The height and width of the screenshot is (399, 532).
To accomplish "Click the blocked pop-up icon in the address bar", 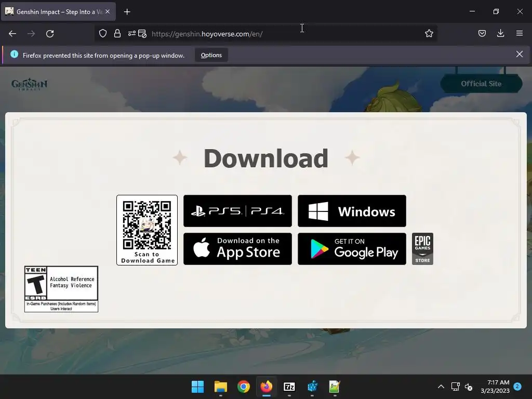I will point(142,34).
